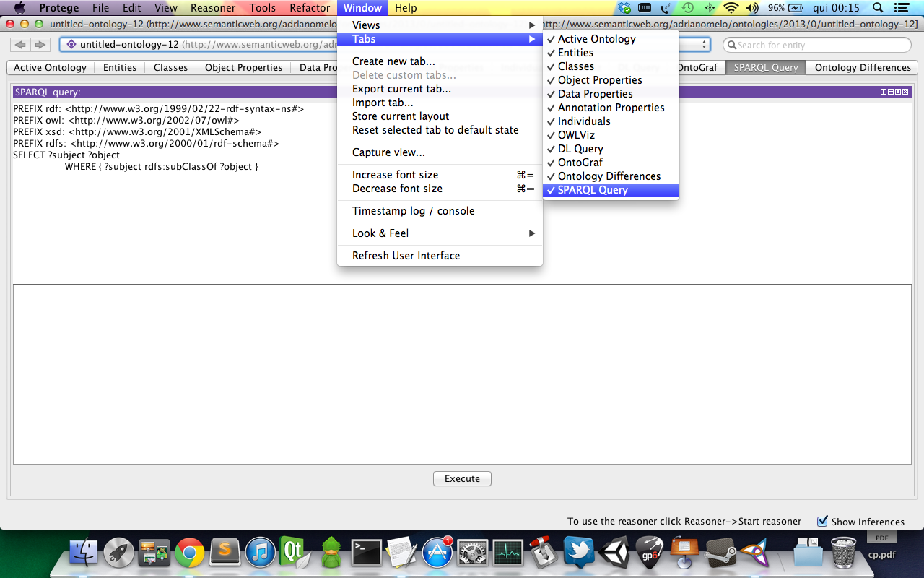Uncheck Annotation Properties in Tabs submenu
924x578 pixels.
click(x=611, y=108)
